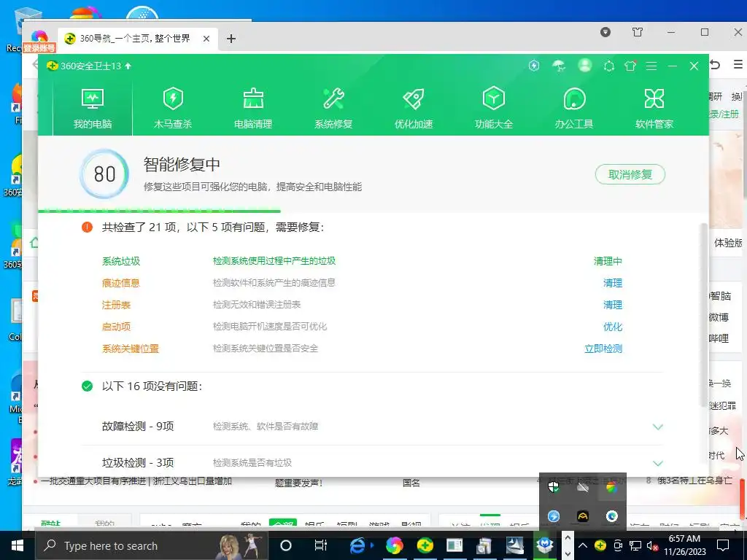Click the blue lightning tray popup icon
This screenshot has width=747, height=560.
[553, 516]
